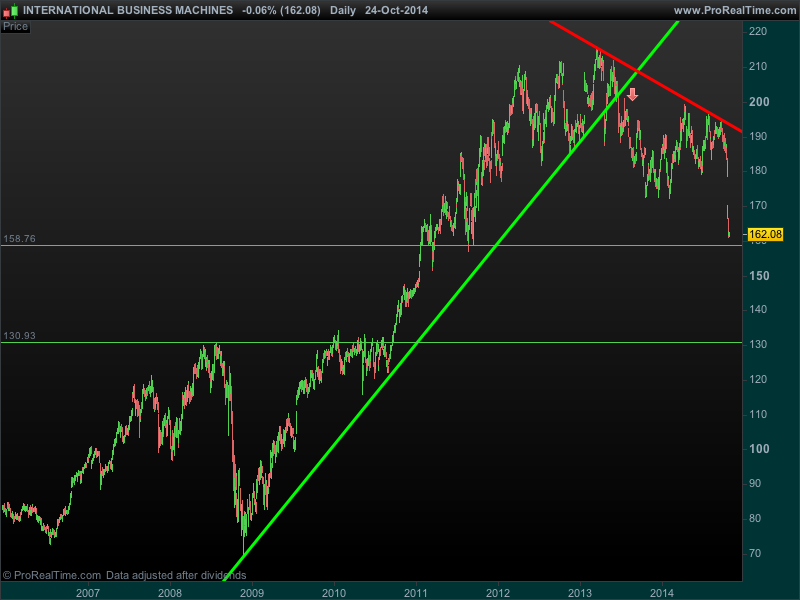Open the www.ProRealTime.com link

[735, 10]
